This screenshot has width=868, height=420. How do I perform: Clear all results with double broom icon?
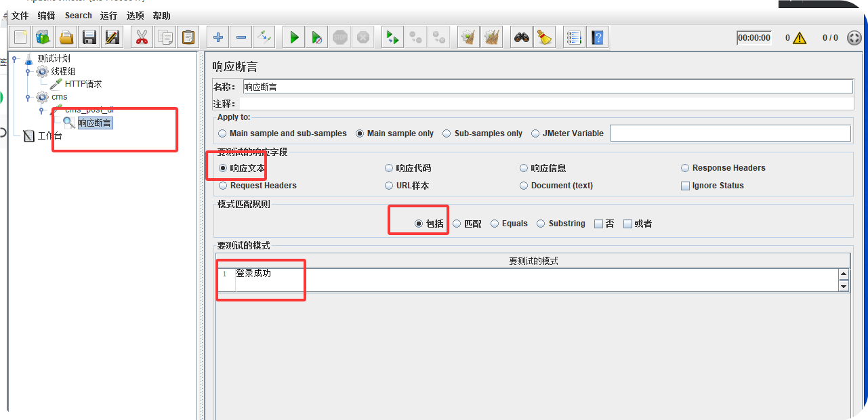pos(491,37)
